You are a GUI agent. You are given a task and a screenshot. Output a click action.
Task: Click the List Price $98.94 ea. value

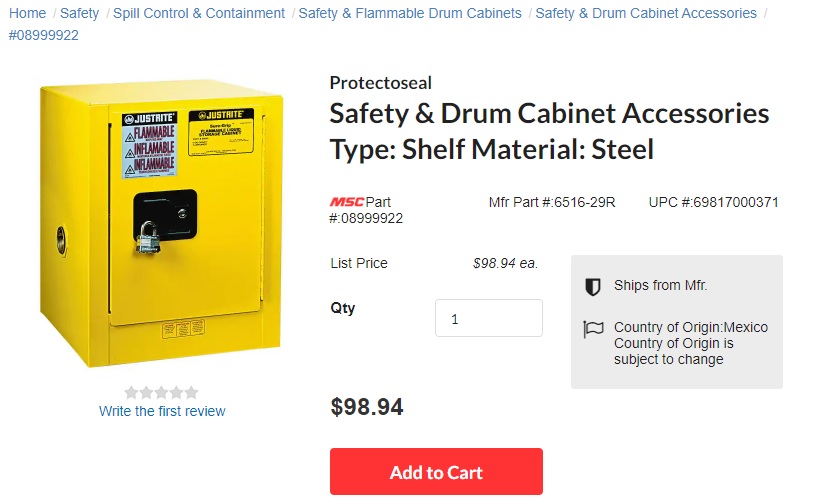click(x=505, y=264)
